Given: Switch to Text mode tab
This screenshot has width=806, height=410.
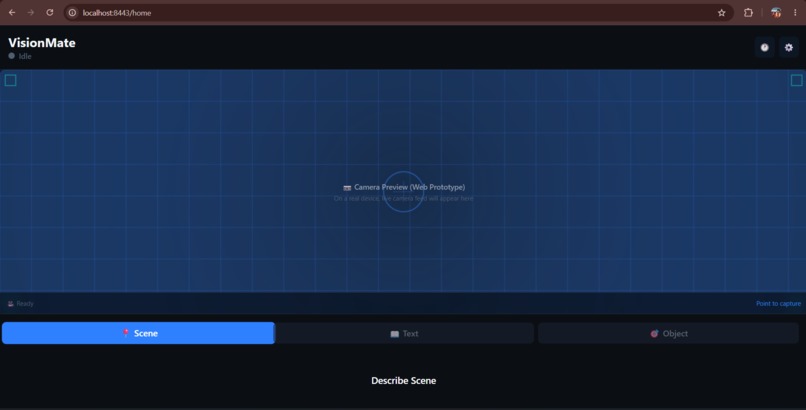Looking at the screenshot, I should [x=405, y=333].
